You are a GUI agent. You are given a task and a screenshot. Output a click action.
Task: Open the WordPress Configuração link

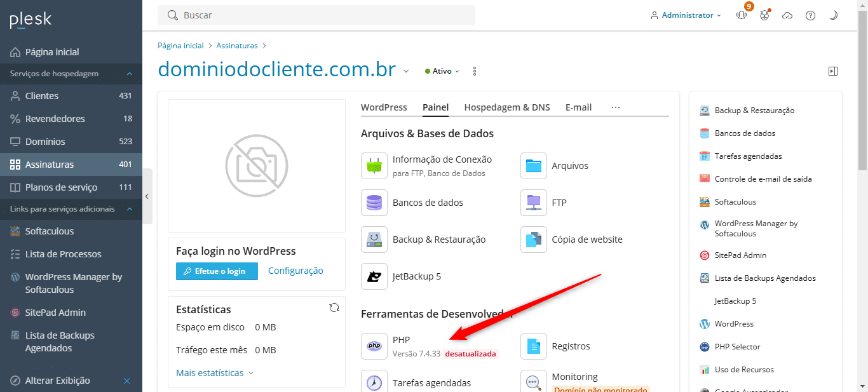coord(295,271)
